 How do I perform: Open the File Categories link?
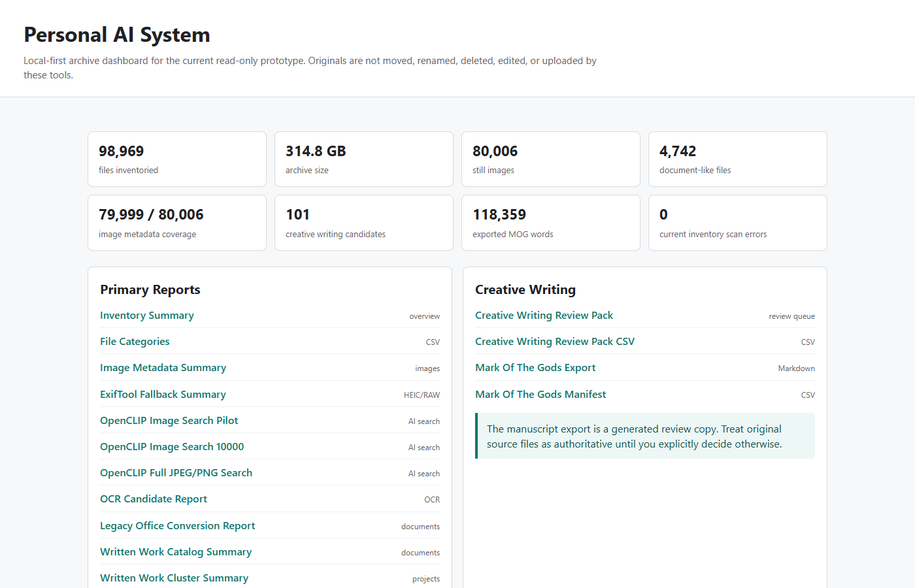pyautogui.click(x=135, y=342)
